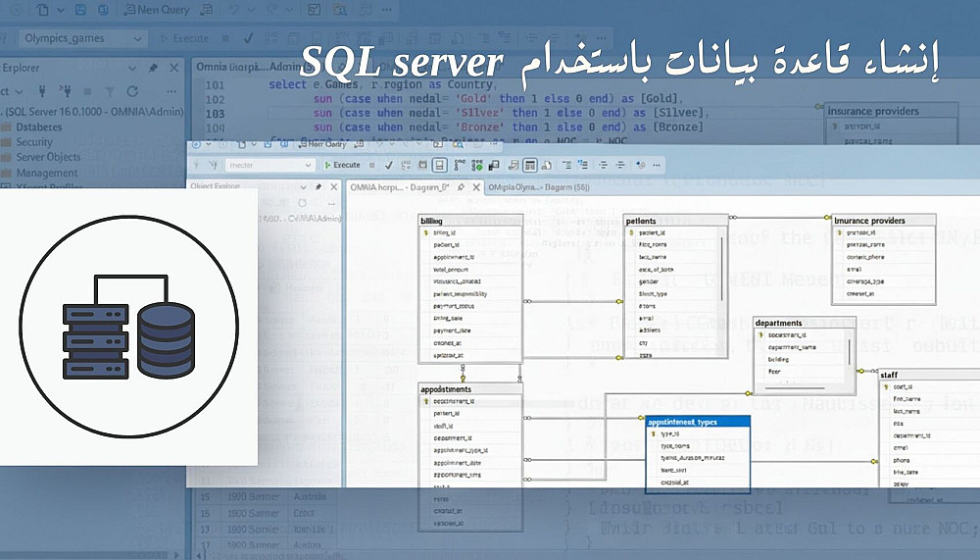Open the mecter database dropdown in front window
Viewport: 980px width, 560px height.
270,165
